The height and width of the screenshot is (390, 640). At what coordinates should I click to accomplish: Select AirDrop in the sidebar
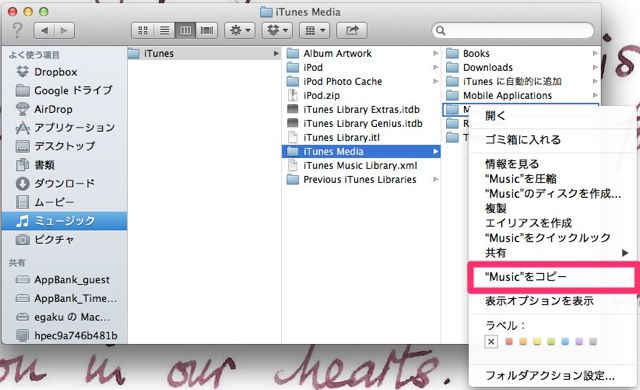click(x=65, y=109)
